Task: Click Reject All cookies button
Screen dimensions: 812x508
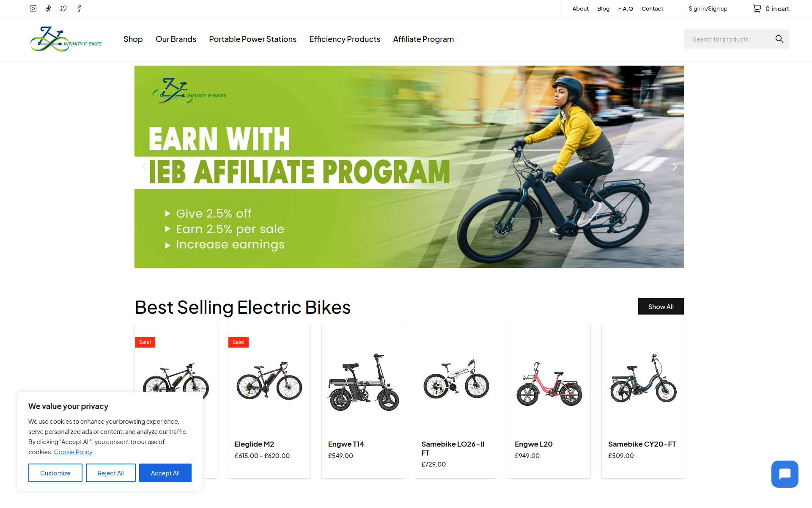Action: pyautogui.click(x=111, y=473)
